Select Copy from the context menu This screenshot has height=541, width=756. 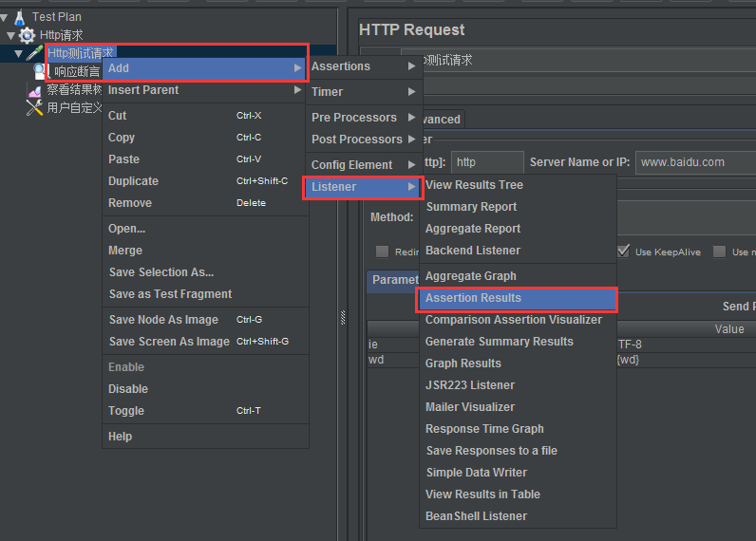205,138
